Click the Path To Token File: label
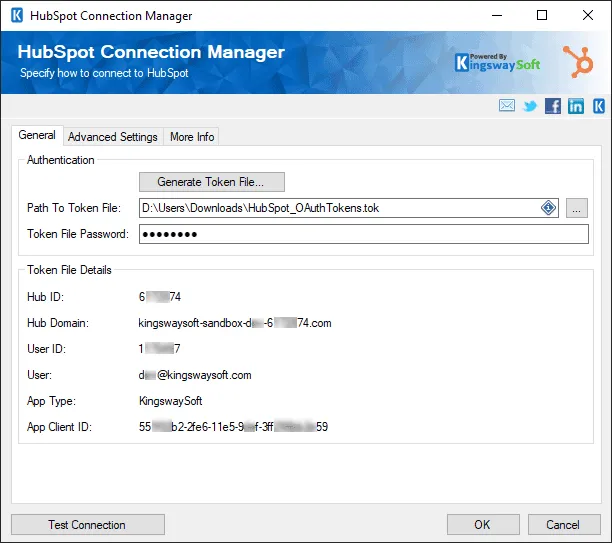 [74, 208]
